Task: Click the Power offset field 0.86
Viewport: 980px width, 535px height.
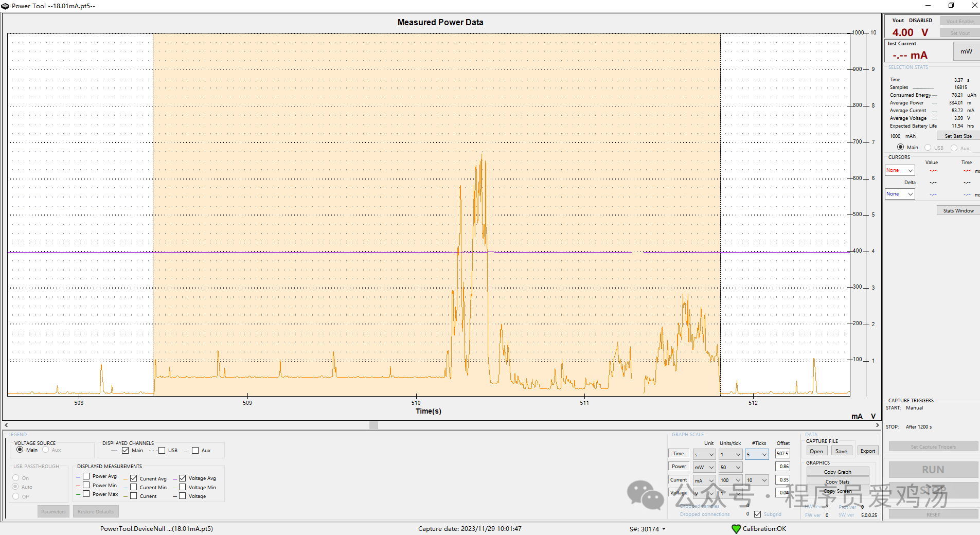Action: [x=782, y=467]
